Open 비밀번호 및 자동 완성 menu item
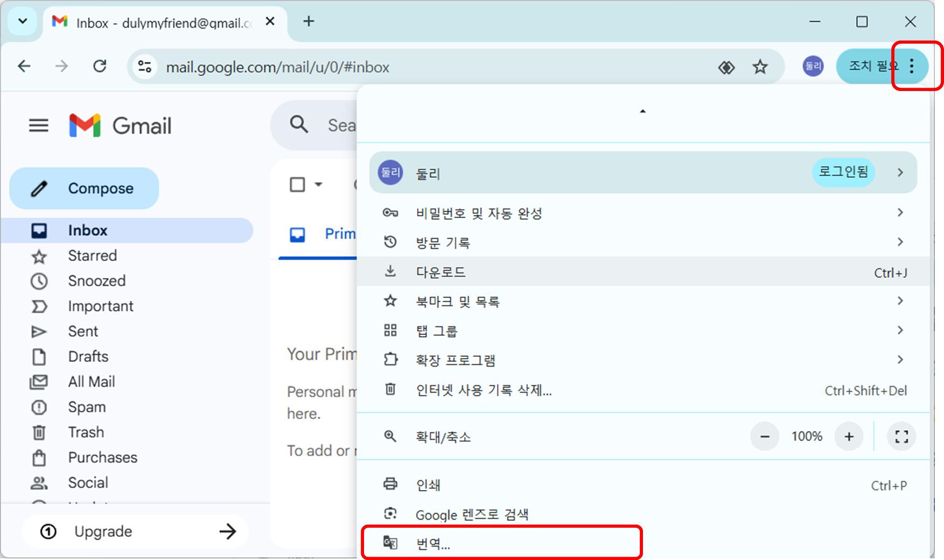944x560 pixels. [x=643, y=213]
